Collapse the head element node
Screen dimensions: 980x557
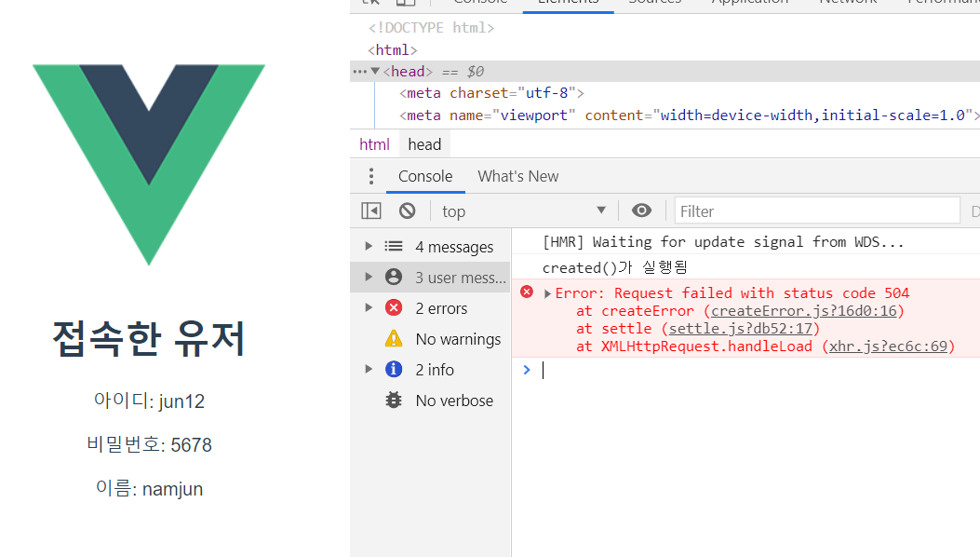coord(375,72)
